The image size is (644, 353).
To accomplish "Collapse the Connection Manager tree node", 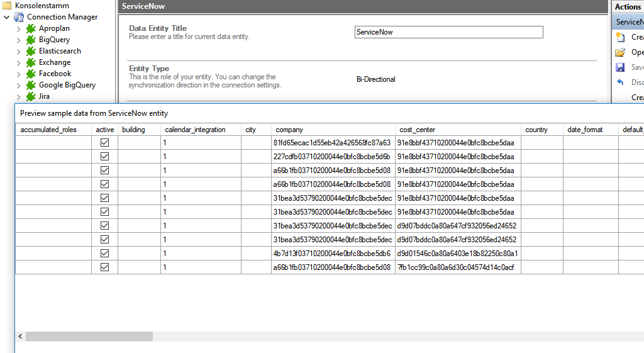I will tap(7, 18).
